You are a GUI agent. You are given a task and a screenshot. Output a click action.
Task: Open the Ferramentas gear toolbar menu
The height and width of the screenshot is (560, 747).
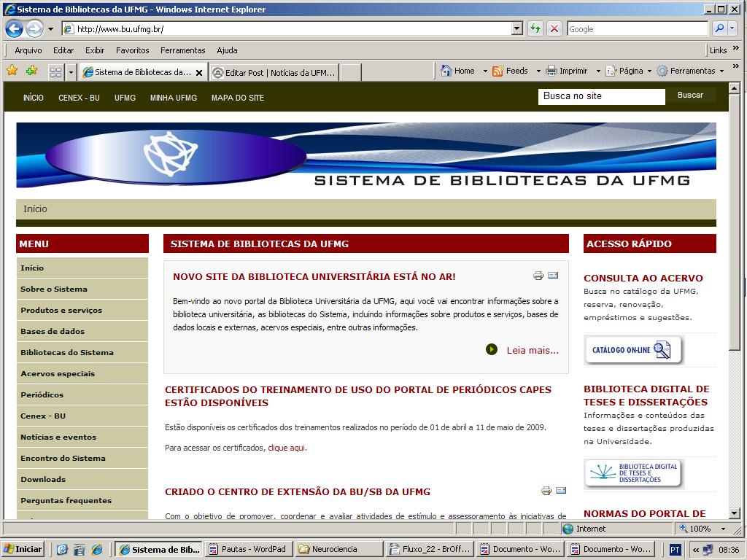(690, 71)
